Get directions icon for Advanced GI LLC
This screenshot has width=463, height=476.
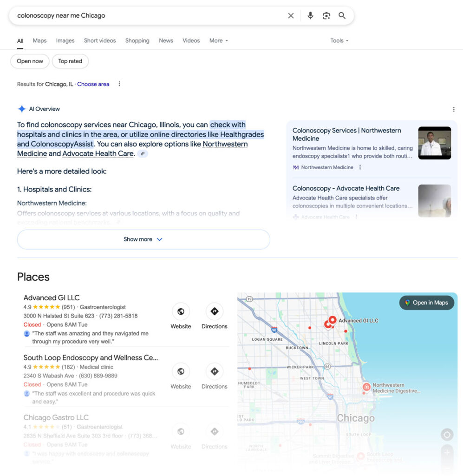click(215, 311)
